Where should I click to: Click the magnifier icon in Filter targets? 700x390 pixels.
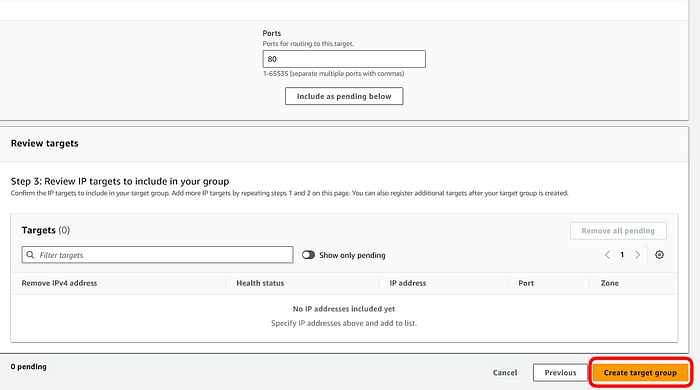[x=30, y=255]
